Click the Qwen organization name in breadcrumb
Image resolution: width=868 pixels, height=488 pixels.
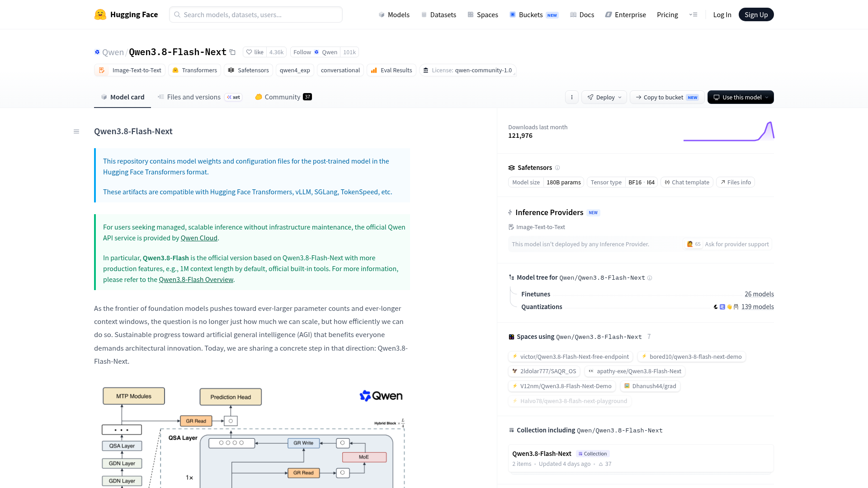(x=113, y=52)
